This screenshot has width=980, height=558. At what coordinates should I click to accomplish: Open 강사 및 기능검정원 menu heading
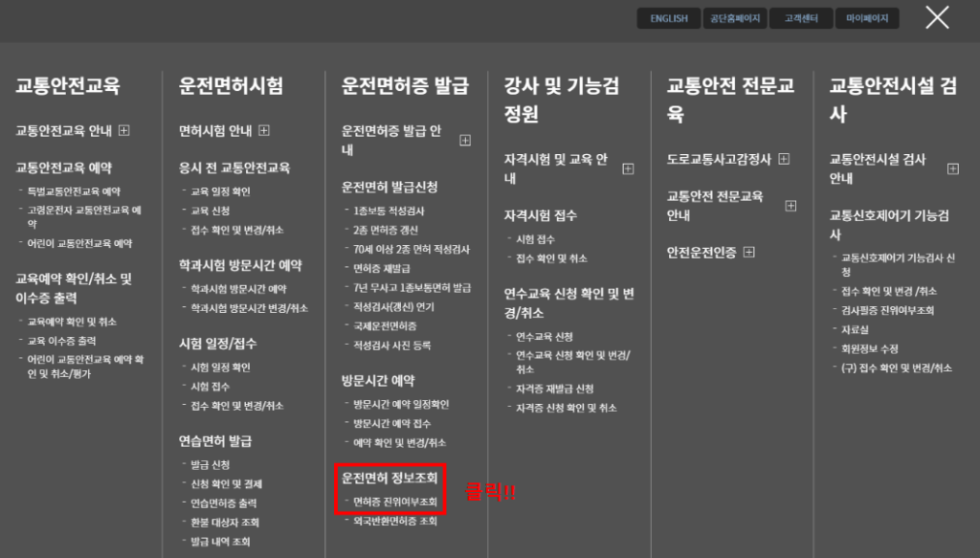[x=562, y=100]
